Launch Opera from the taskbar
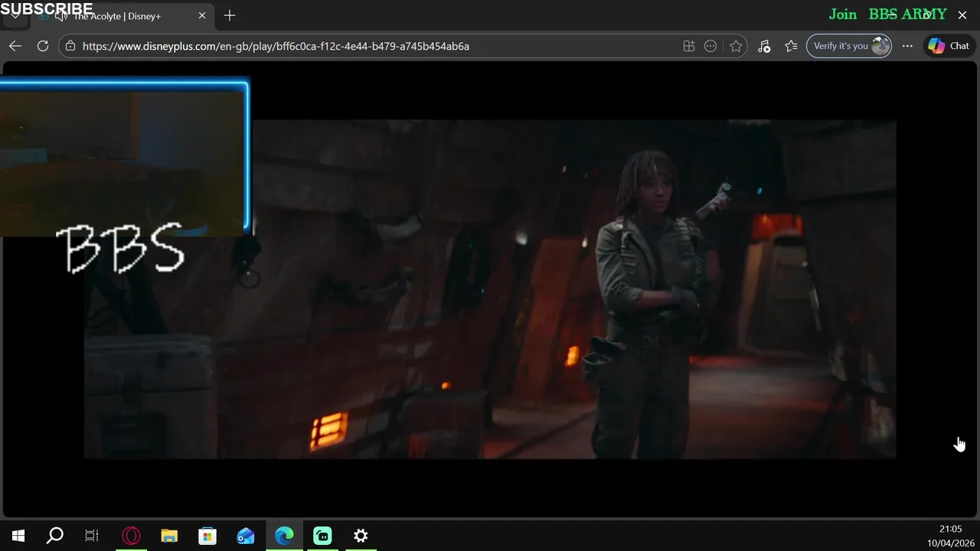The width and height of the screenshot is (980, 551). 131,536
